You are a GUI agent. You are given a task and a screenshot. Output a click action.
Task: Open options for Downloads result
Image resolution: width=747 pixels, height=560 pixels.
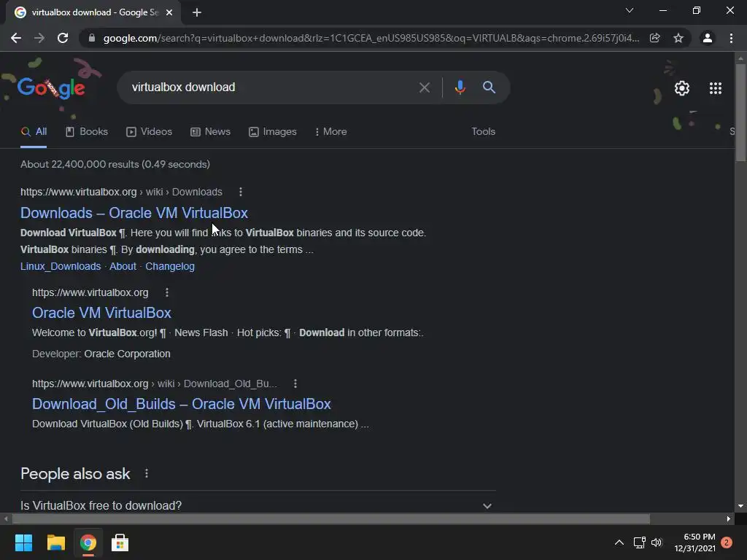pyautogui.click(x=241, y=192)
